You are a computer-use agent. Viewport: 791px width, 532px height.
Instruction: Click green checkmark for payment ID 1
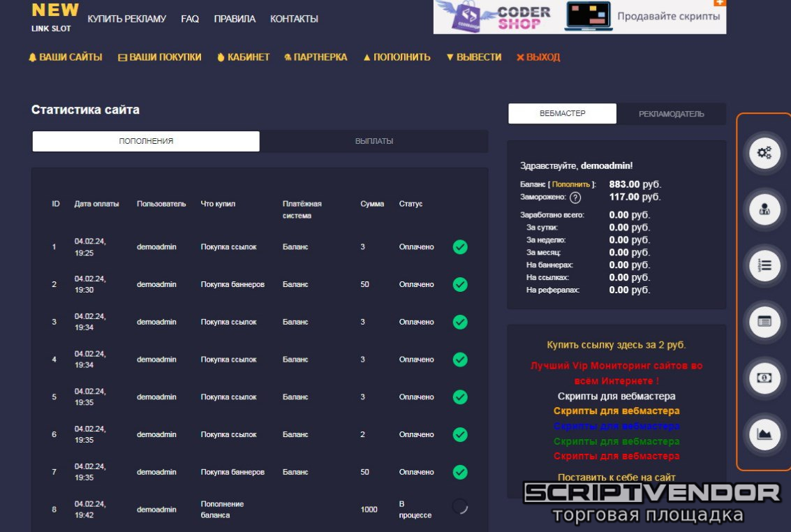(x=459, y=246)
